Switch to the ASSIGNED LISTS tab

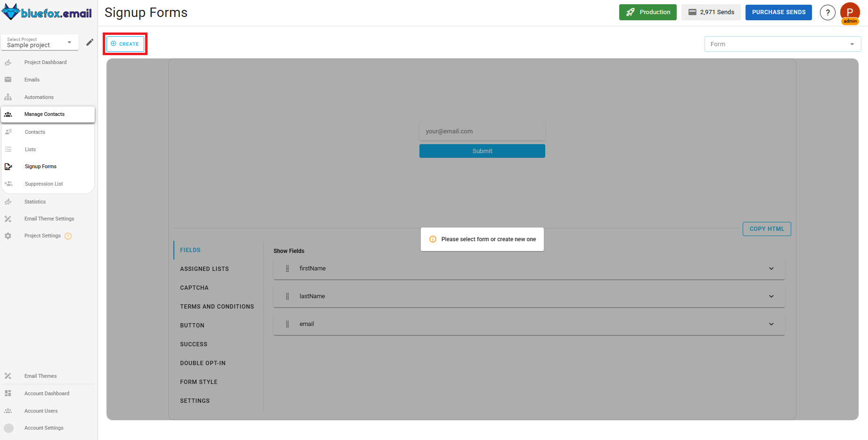[x=205, y=269]
